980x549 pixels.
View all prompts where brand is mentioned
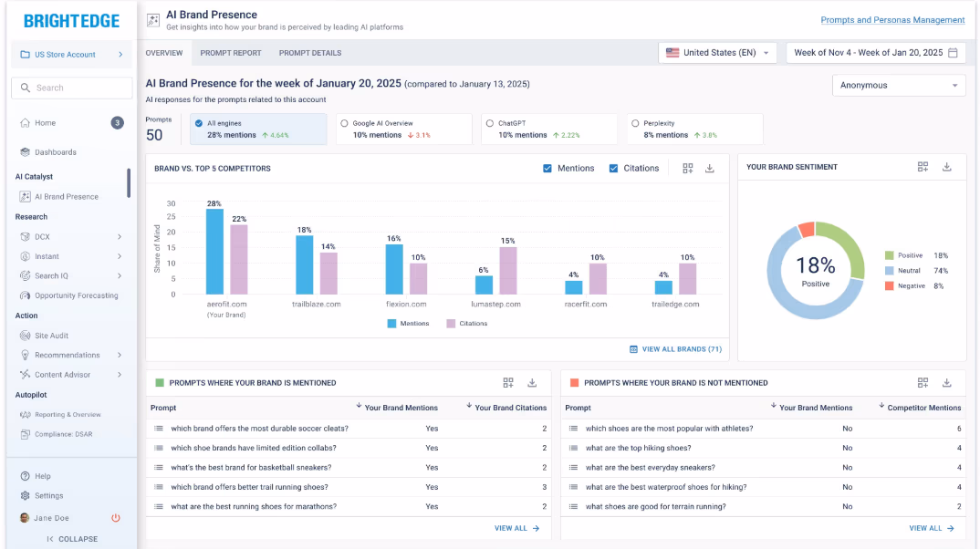pos(516,528)
